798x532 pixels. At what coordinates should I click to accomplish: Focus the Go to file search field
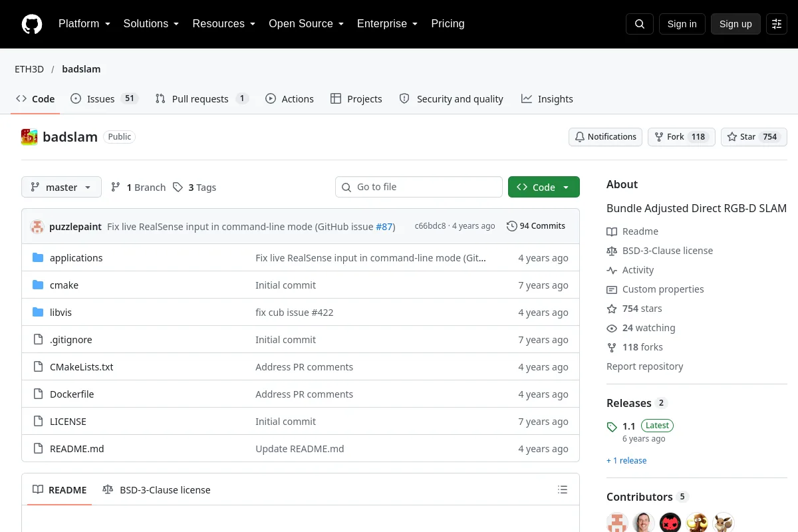click(419, 187)
